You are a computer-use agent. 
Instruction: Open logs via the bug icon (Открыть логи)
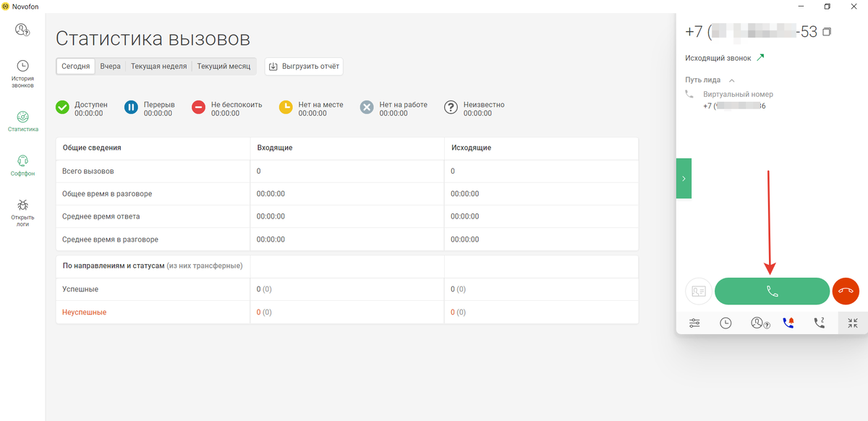click(x=22, y=213)
